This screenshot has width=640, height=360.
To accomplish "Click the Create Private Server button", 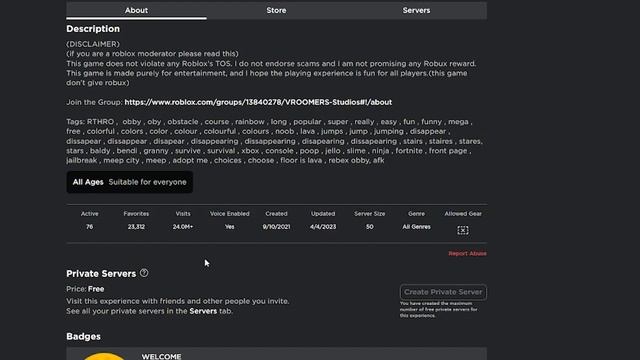I will [443, 292].
